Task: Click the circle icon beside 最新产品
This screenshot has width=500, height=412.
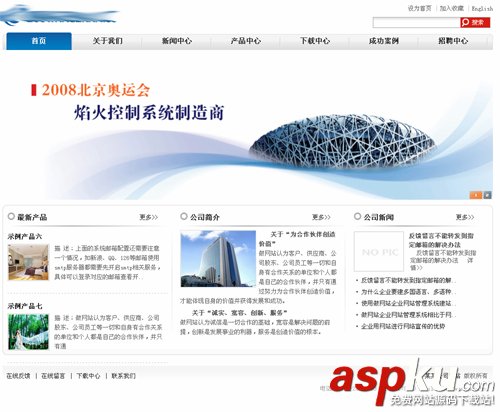Action: 11,217
